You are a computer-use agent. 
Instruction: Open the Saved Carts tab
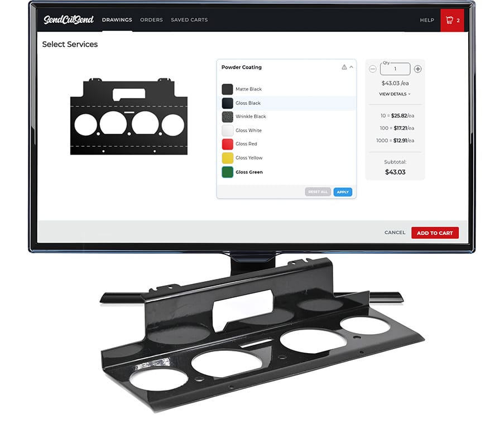[x=189, y=20]
